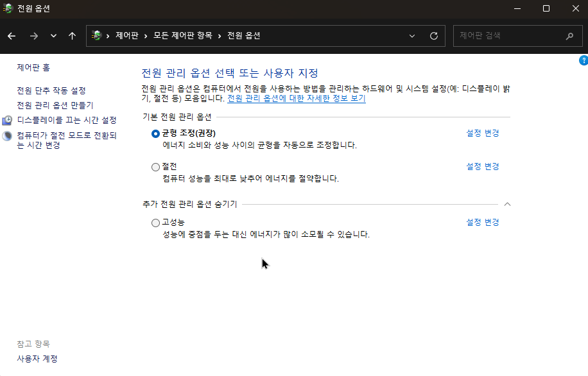Expand chevron after 제어판 breadcrumb

146,36
